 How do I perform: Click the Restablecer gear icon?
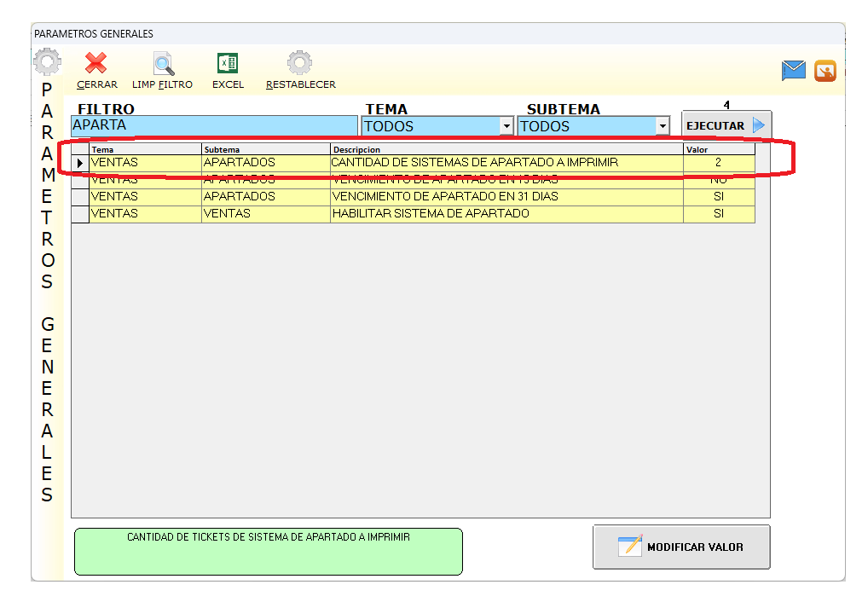click(x=299, y=64)
